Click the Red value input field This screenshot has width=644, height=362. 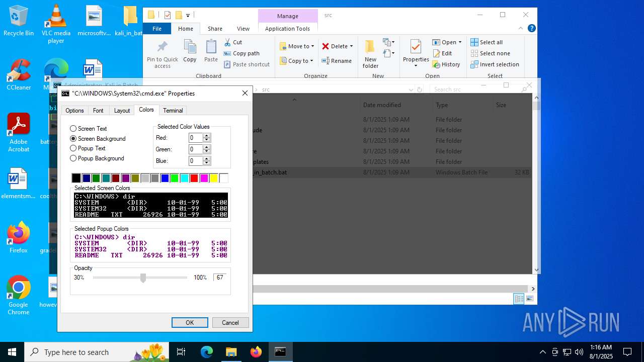tap(195, 138)
